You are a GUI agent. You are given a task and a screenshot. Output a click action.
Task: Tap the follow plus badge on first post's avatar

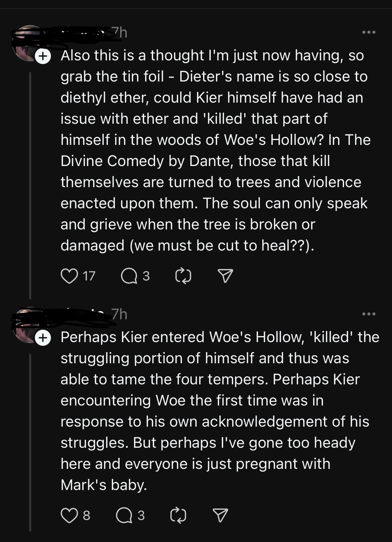43,56
